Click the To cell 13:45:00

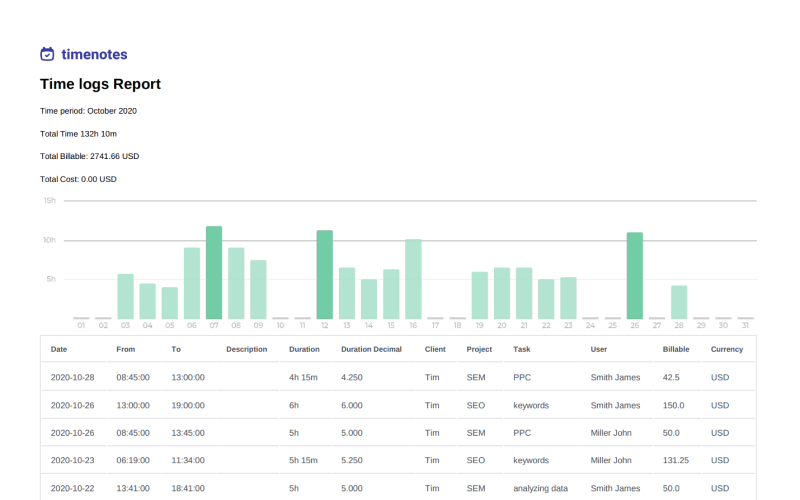[x=188, y=433]
